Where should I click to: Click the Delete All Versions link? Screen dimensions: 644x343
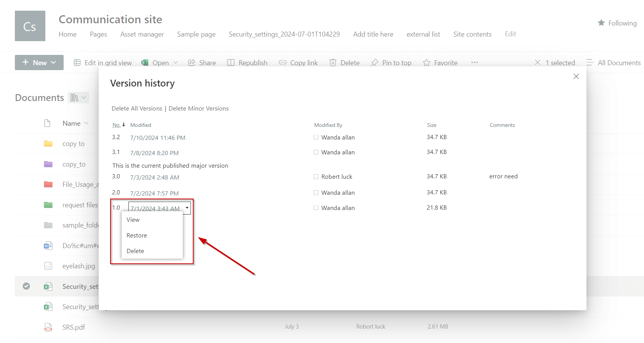[136, 108]
